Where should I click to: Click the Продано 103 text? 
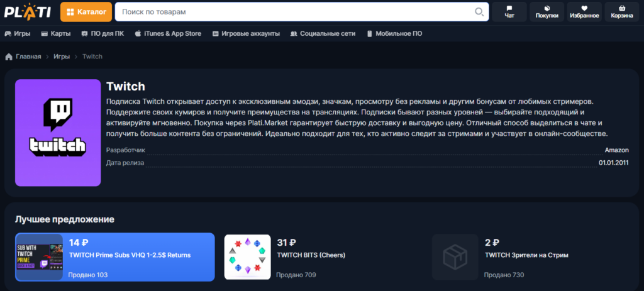pyautogui.click(x=88, y=275)
